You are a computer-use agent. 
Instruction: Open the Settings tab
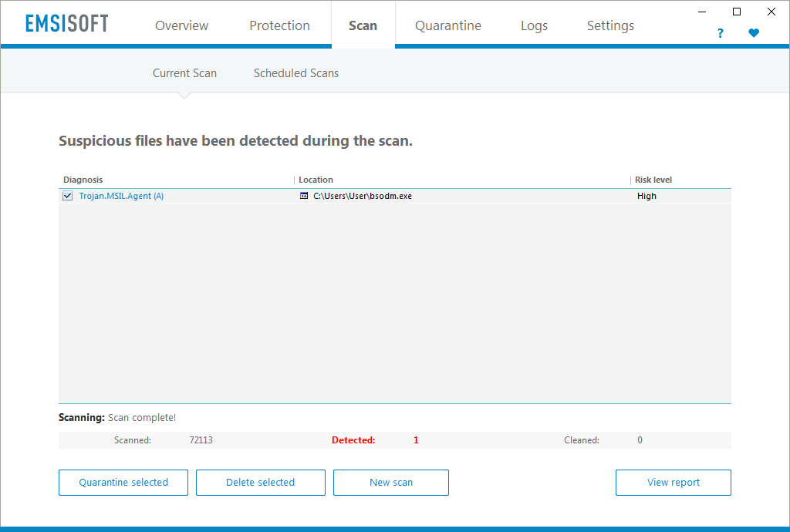610,25
